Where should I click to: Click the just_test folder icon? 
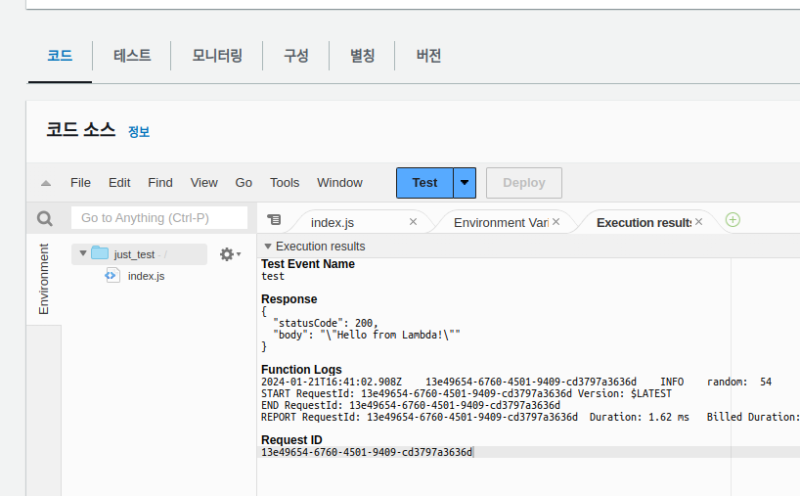click(x=99, y=254)
